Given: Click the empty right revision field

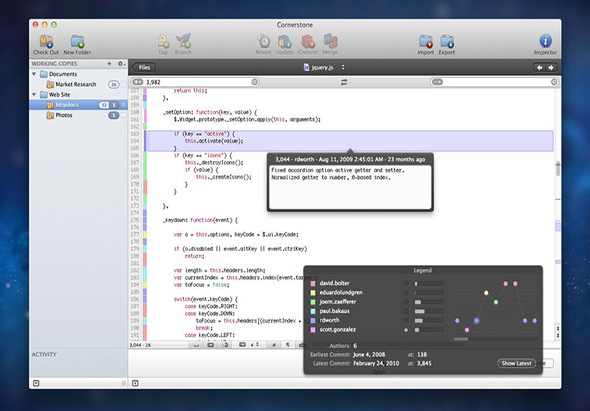Looking at the screenshot, I should click(495, 82).
